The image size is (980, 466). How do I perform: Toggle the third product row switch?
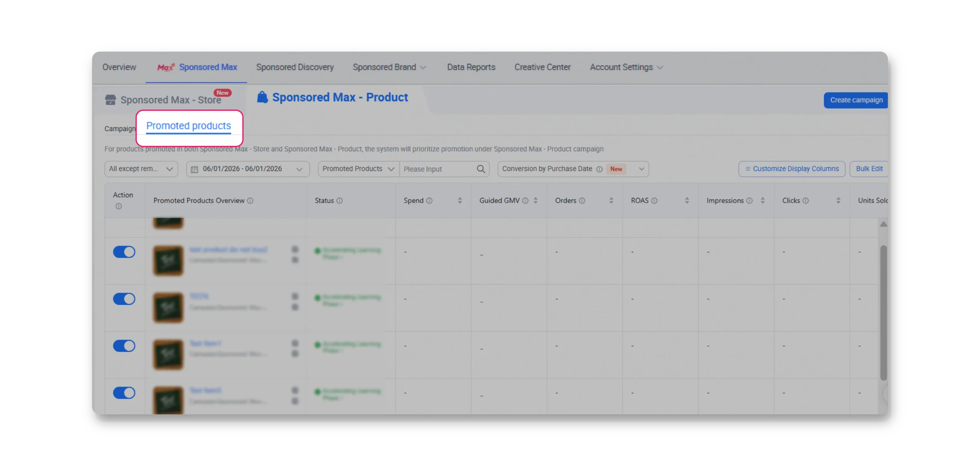point(124,346)
